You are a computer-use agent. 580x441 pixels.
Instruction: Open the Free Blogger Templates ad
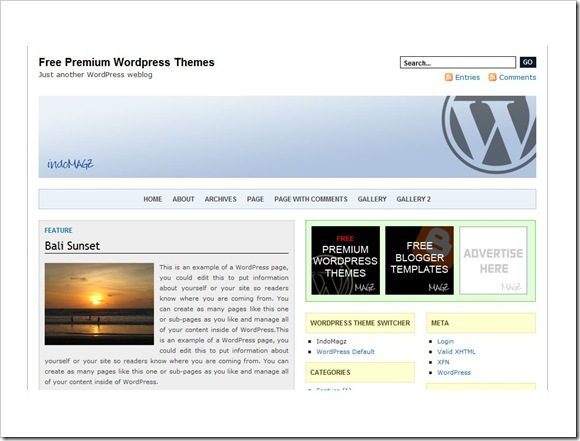point(419,260)
